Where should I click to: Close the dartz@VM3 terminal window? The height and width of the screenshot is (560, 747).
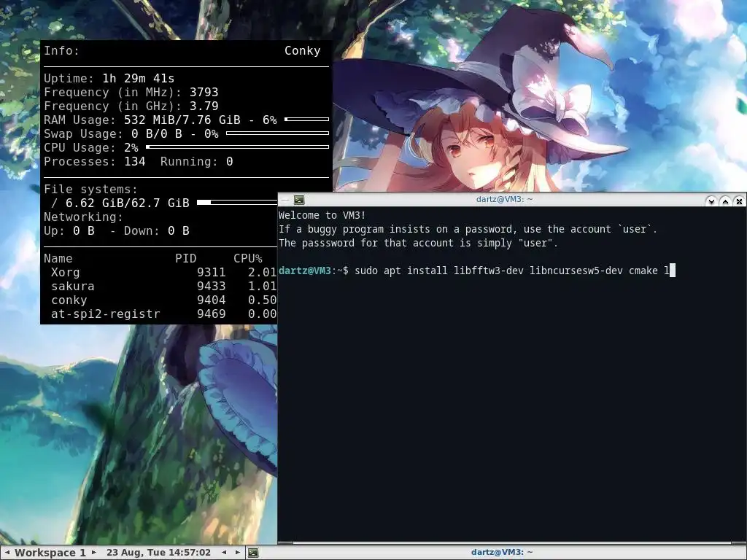[x=739, y=201]
